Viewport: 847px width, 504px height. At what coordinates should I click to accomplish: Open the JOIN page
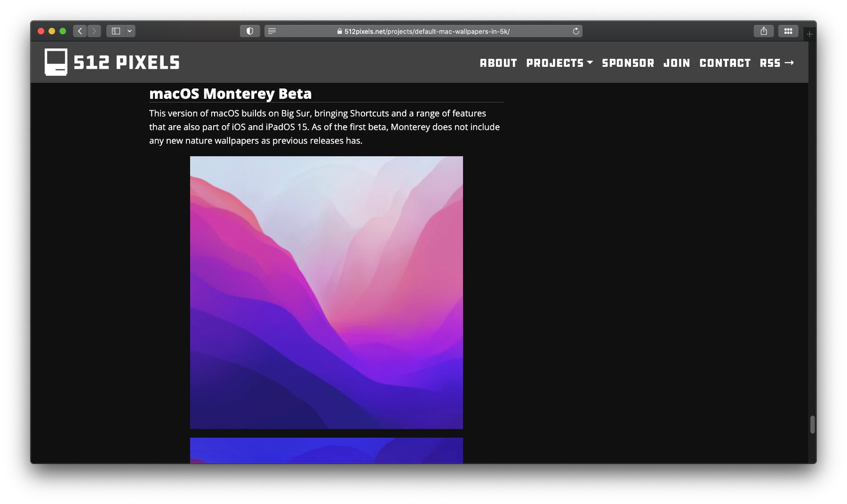[677, 63]
